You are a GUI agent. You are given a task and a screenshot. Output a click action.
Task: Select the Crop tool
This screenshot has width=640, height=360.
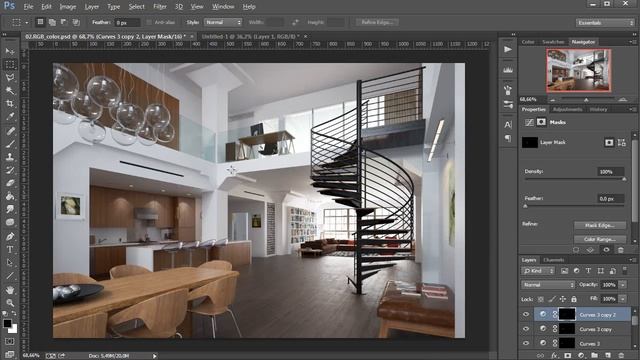point(10,104)
